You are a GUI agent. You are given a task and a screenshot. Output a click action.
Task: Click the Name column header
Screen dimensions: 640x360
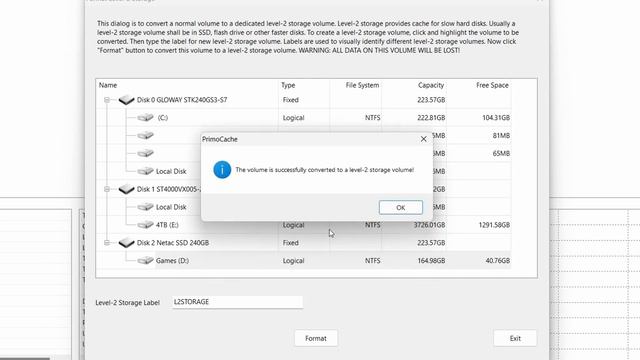click(108, 85)
